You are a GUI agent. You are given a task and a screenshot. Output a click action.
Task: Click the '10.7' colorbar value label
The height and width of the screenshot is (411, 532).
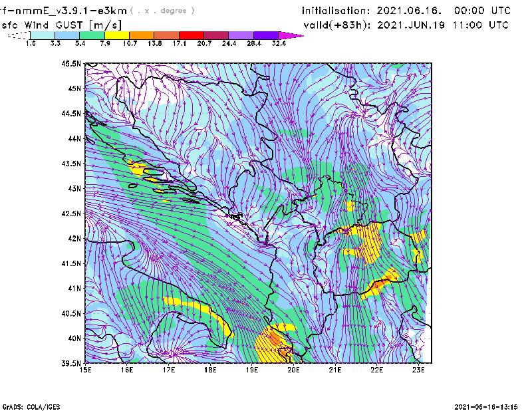pos(130,43)
